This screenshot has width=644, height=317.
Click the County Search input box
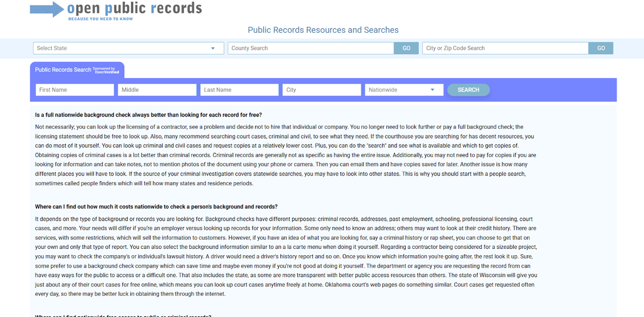[311, 48]
